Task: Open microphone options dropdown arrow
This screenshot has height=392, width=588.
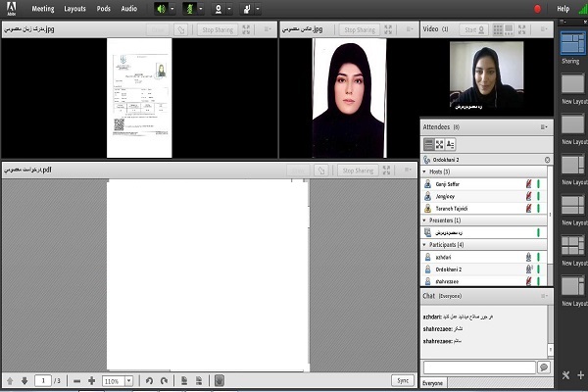Action: click(201, 9)
